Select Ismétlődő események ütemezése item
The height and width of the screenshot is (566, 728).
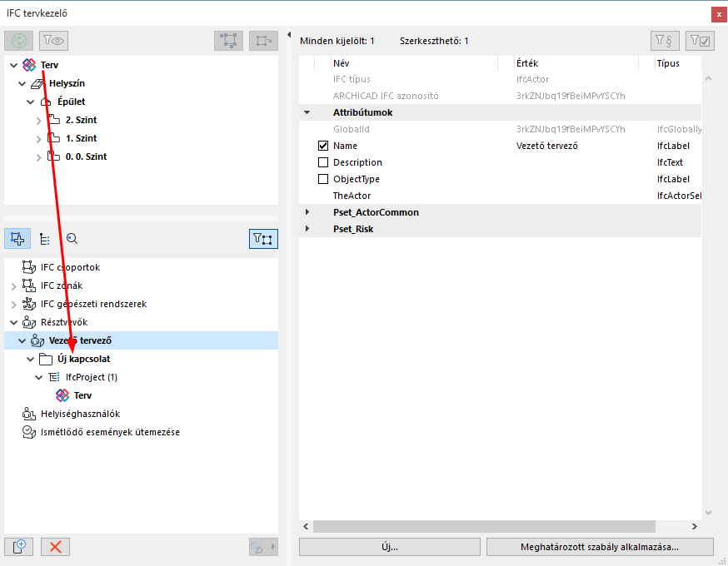click(x=110, y=432)
